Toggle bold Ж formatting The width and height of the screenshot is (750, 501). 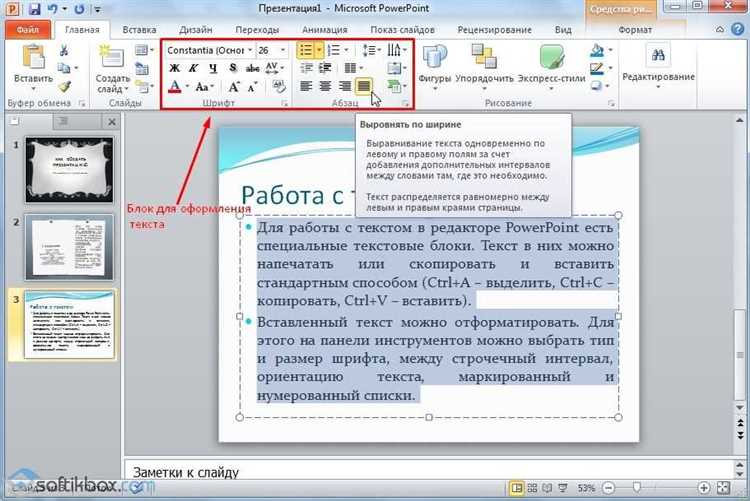pos(174,68)
